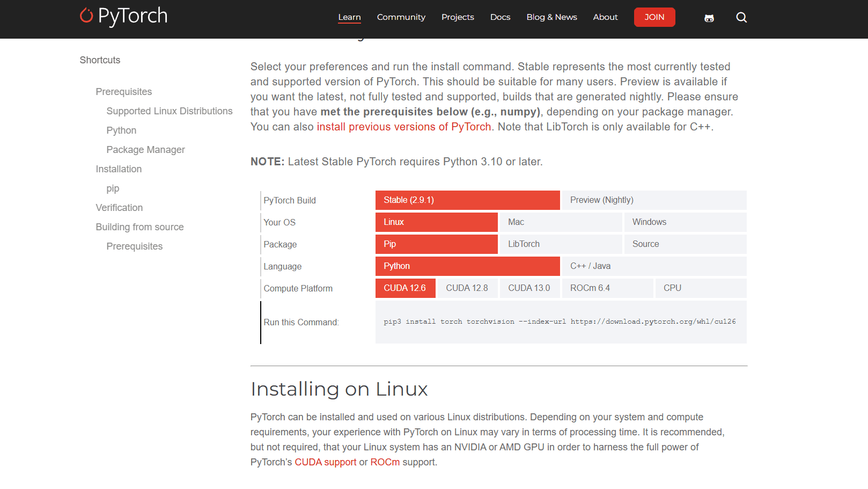Go to Verification shortcut

[119, 208]
